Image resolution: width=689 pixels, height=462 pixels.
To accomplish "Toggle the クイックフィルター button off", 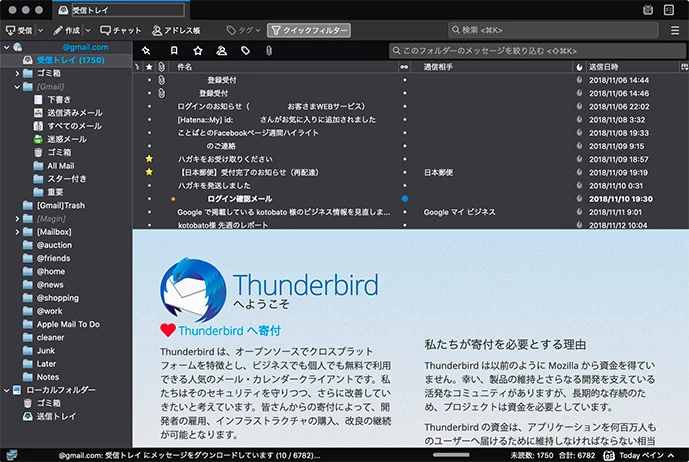I will (309, 31).
